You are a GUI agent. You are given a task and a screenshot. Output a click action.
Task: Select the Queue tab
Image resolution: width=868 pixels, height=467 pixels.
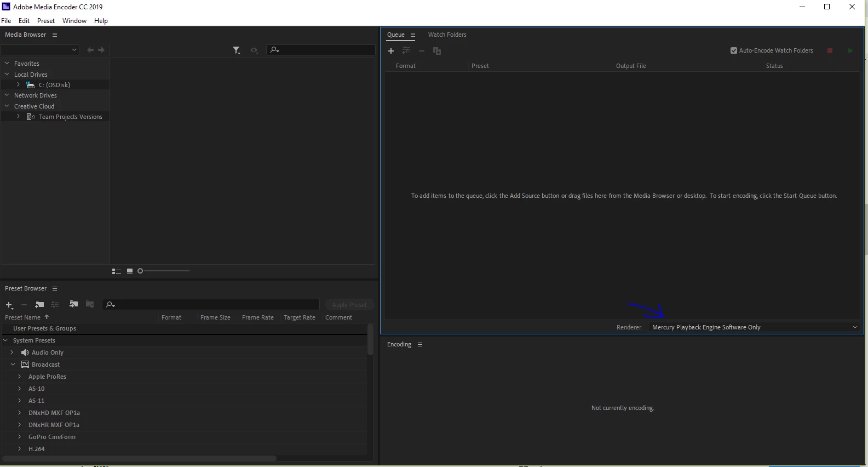396,35
